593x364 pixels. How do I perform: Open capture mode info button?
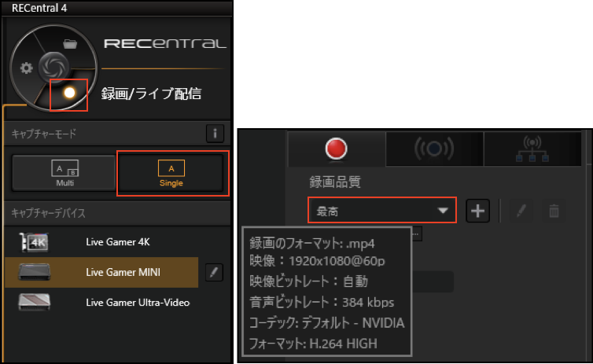(215, 134)
